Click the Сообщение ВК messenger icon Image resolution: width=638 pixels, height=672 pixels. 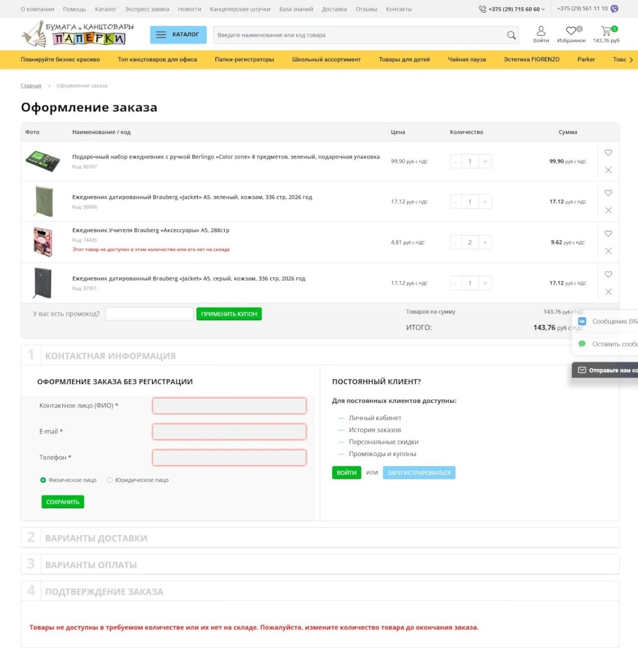pyautogui.click(x=582, y=321)
